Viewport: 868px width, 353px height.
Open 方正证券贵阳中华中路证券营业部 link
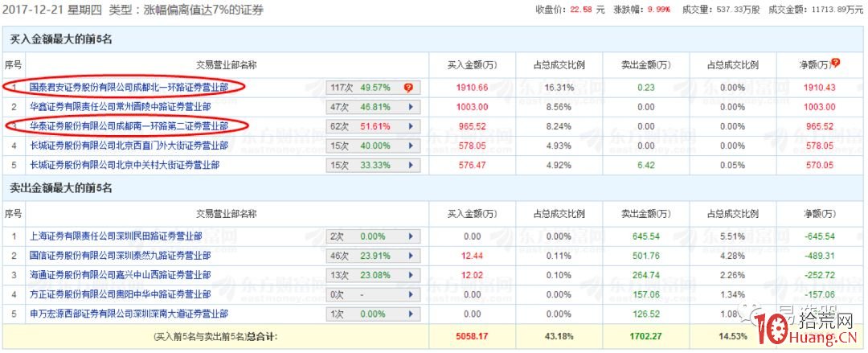tap(121, 294)
